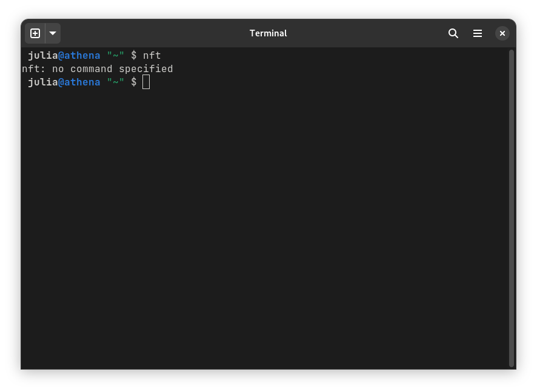Click the vertical scrollbar of the terminal
The width and height of the screenshot is (537, 392).
512,208
